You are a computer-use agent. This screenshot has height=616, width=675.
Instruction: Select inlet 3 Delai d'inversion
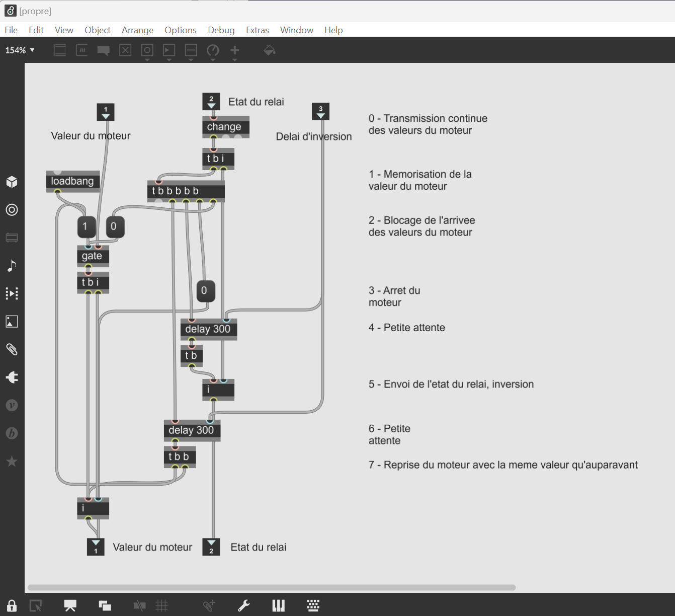(x=320, y=111)
